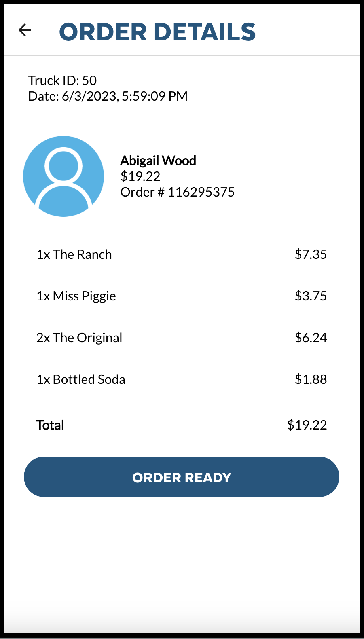
Task: Select the $19.22 total amount
Action: pos(307,425)
